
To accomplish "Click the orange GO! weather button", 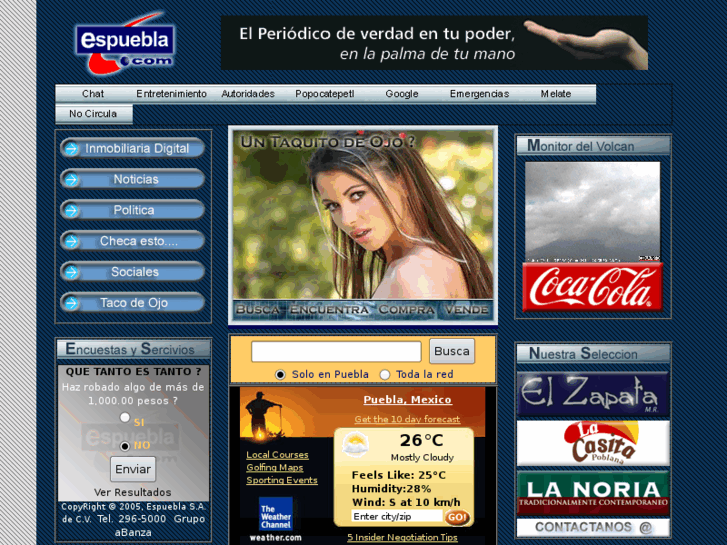I will click(457, 517).
